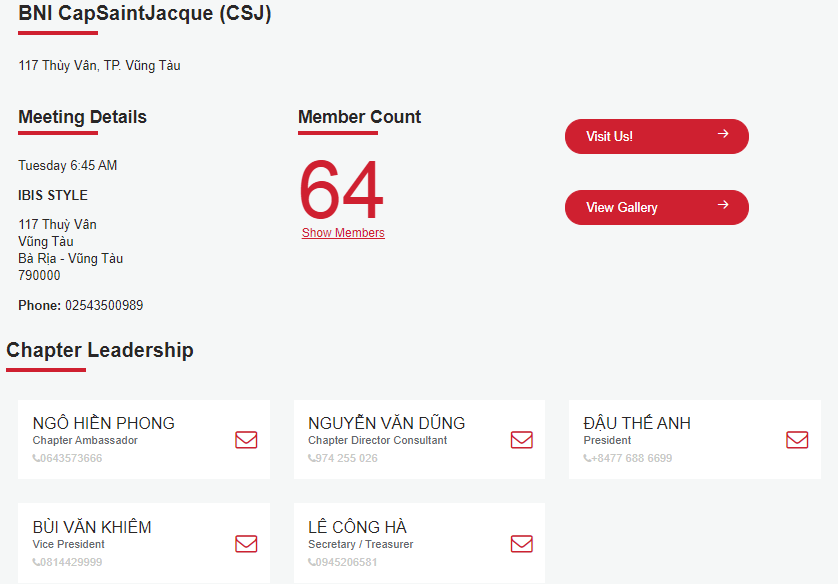Screen dimensions: 838x584
Task: Open the View Gallery button
Action: 656,207
